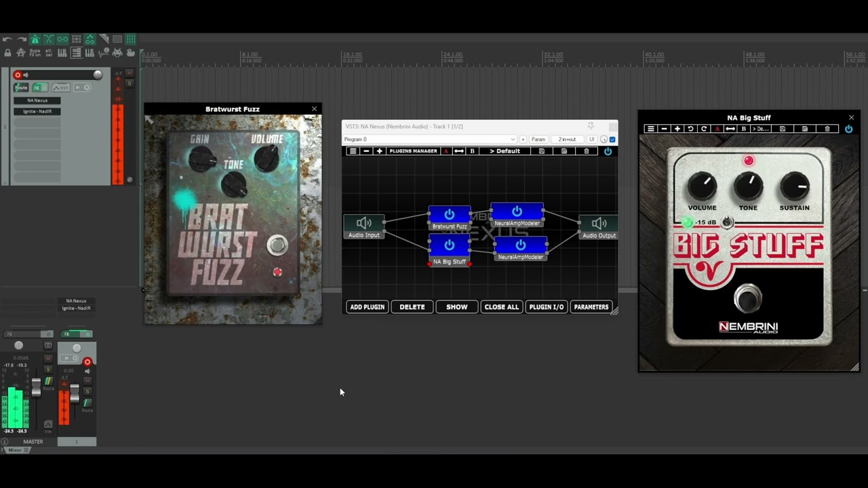Open NA Nexus hamburger menu
This screenshot has width=868, height=488.
353,151
